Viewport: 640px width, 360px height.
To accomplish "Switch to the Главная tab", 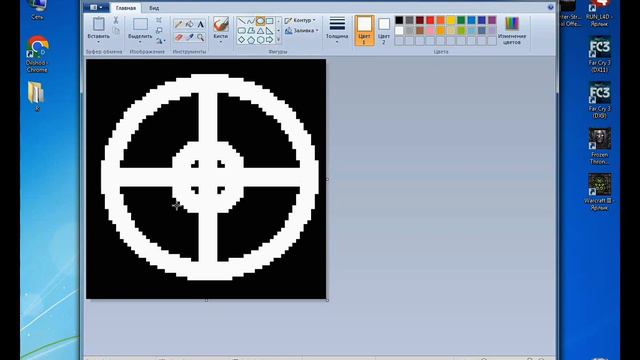I will coord(126,8).
